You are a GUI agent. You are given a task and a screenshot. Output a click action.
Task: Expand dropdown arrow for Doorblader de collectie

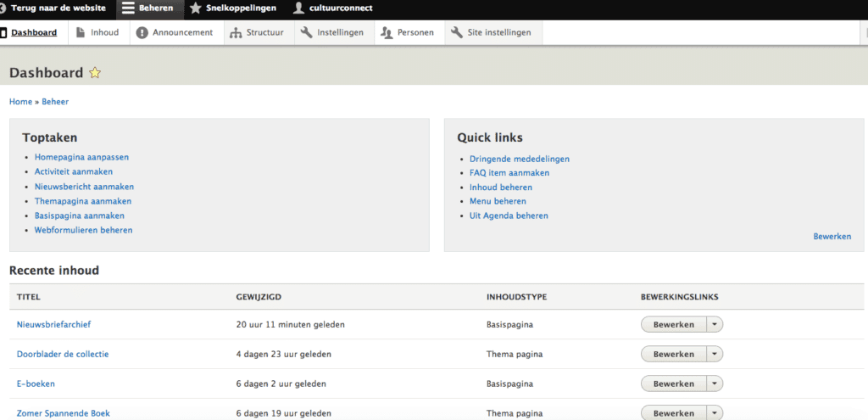pyautogui.click(x=714, y=354)
